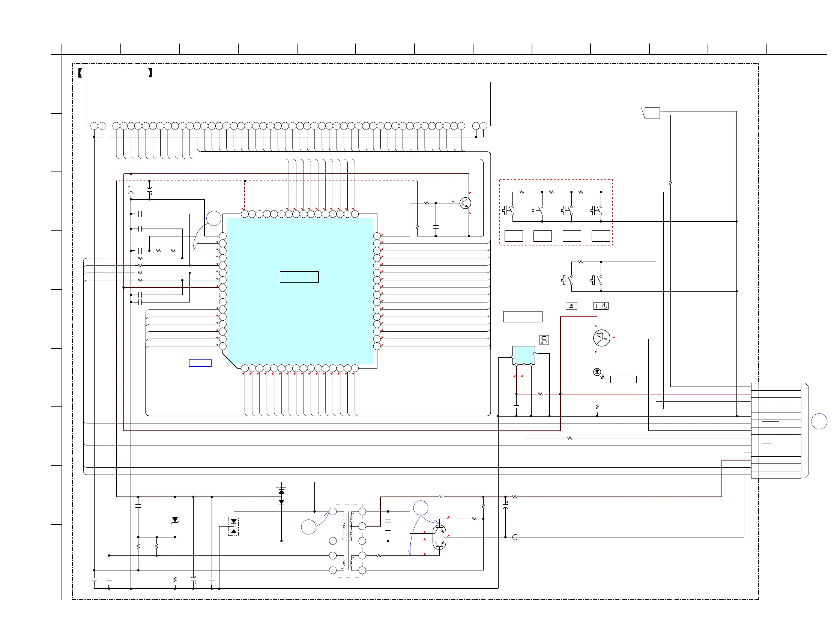The width and height of the screenshot is (840, 632).
Task: Click the oval dual-transistor package symbol
Action: click(439, 537)
